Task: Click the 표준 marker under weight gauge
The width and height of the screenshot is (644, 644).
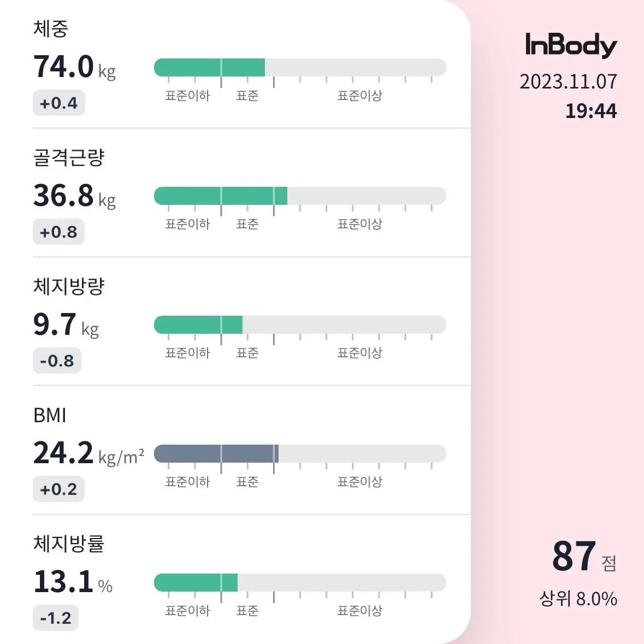Action: tap(247, 95)
